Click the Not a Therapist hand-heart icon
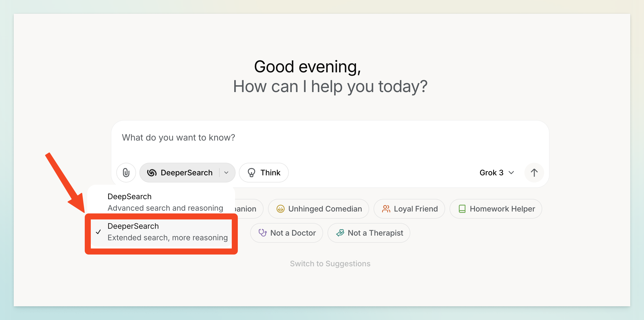 [340, 233]
